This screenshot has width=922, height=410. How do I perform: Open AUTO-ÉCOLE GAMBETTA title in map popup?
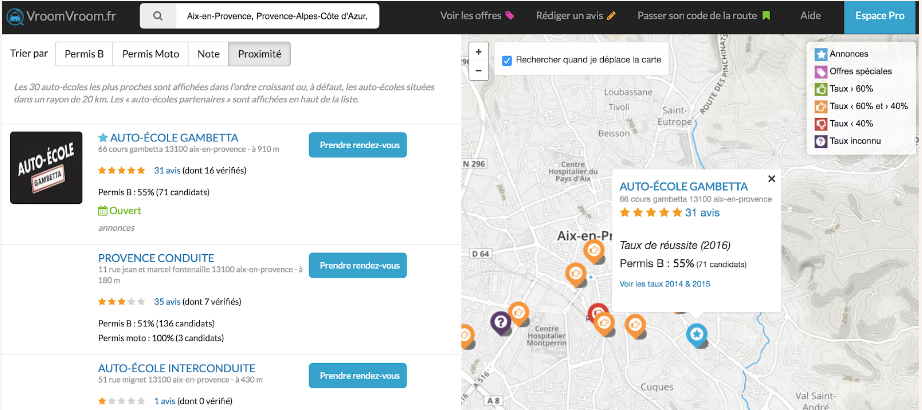684,186
